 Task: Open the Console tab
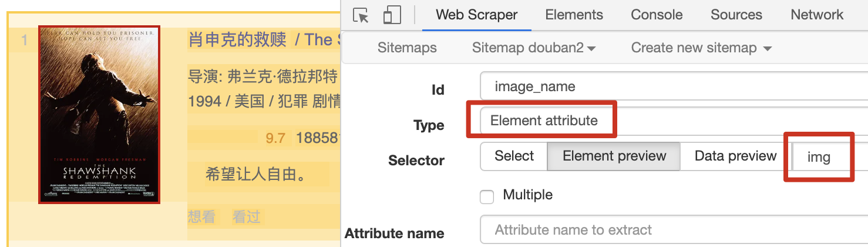[657, 15]
